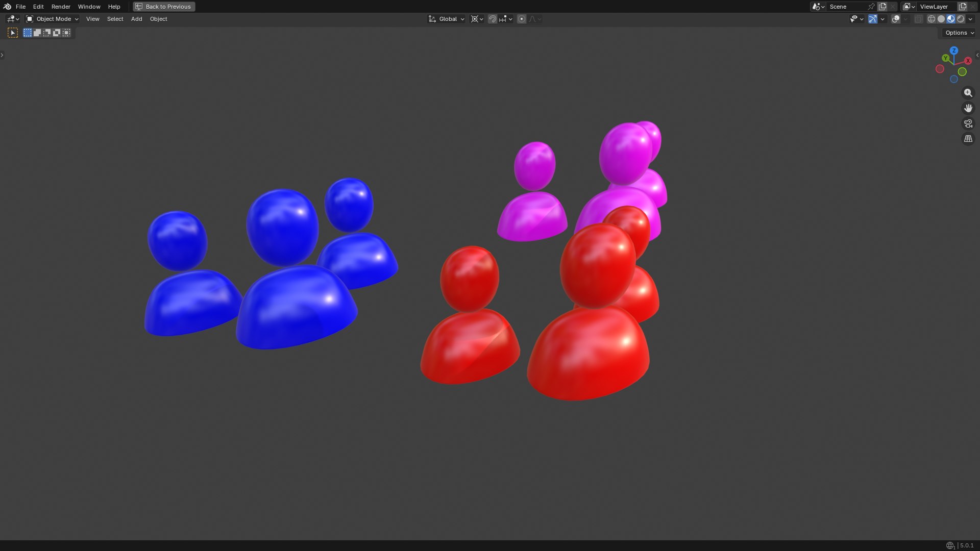Toggle the snap magnet
This screenshot has width=980, height=551.
click(x=492, y=19)
